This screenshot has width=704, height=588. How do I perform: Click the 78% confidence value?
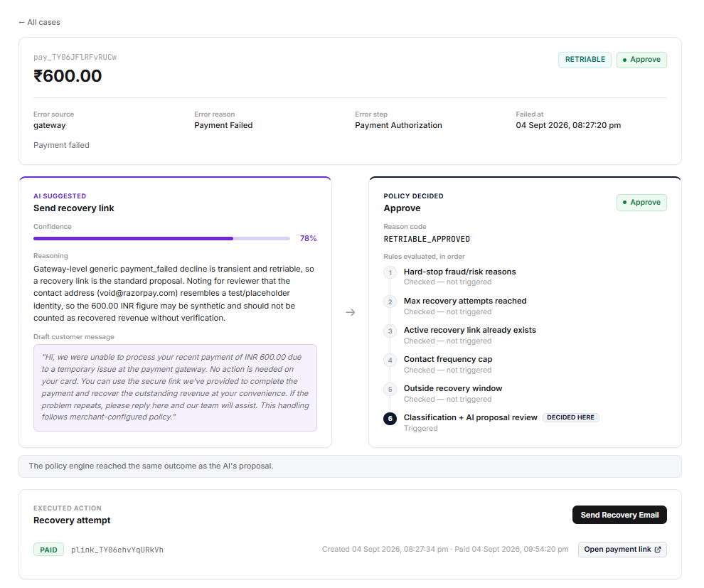[308, 238]
